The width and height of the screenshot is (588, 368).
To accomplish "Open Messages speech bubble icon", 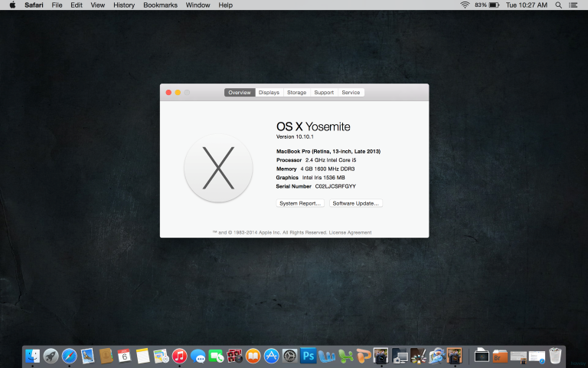I will [x=198, y=356].
